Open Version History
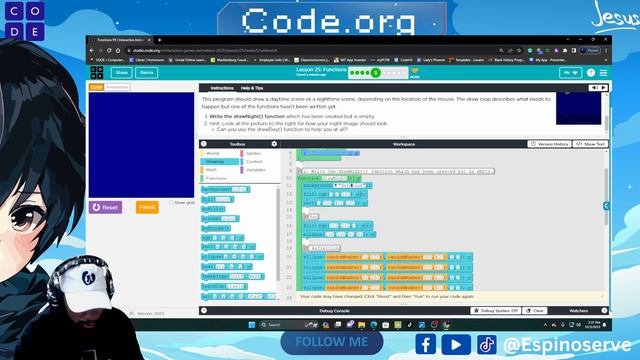 point(549,144)
